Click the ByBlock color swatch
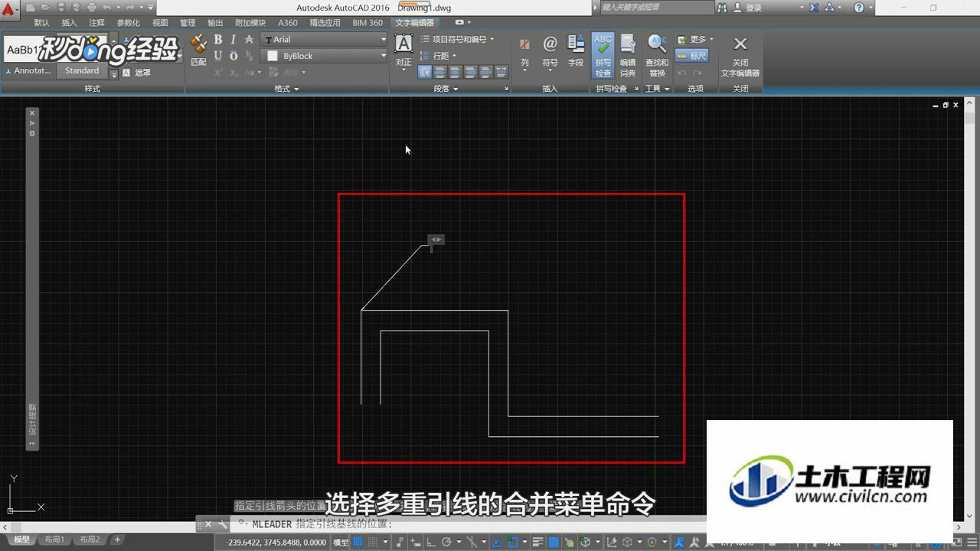 (272, 56)
